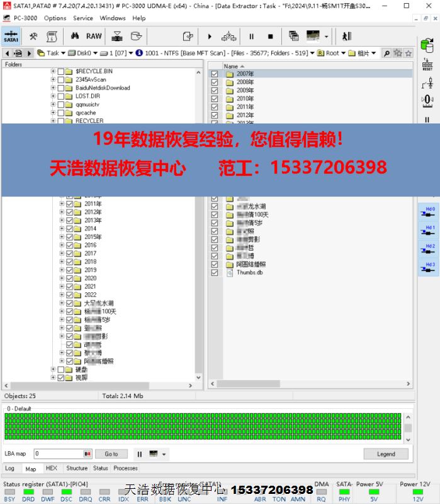Open the Service menu

pos(82,18)
